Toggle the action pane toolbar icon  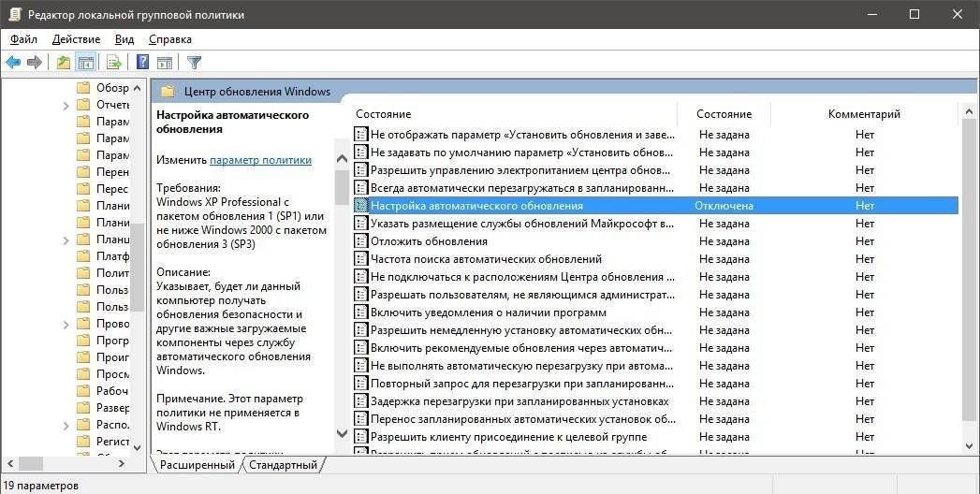click(x=165, y=63)
